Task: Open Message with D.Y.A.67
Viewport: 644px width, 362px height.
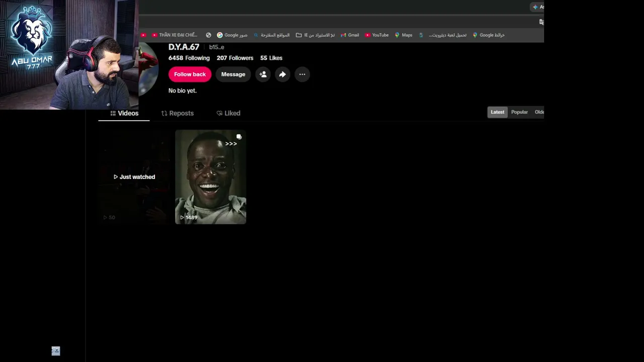Action: [x=233, y=74]
